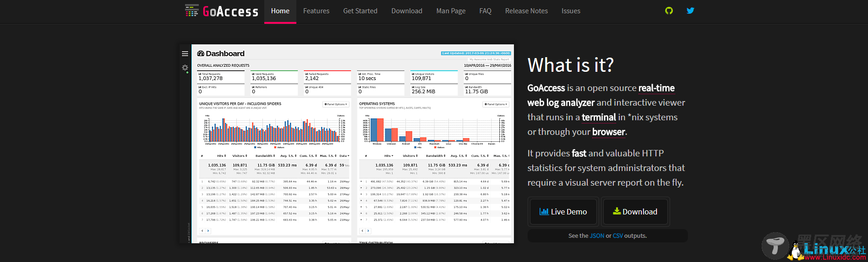868x262 pixels.
Task: Open dashboard settings gear icon
Action: (x=185, y=68)
